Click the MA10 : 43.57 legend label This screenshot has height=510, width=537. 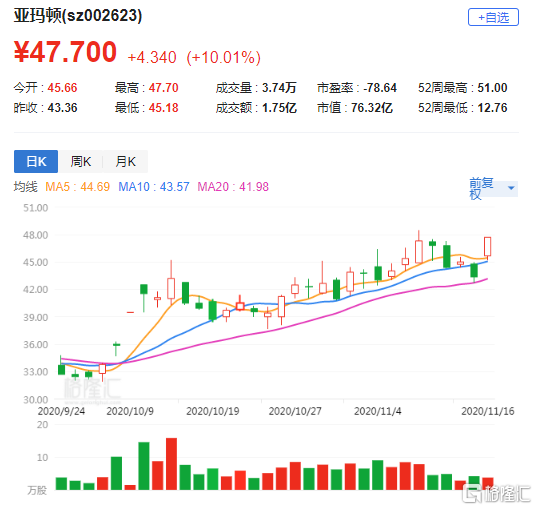pyautogui.click(x=154, y=187)
